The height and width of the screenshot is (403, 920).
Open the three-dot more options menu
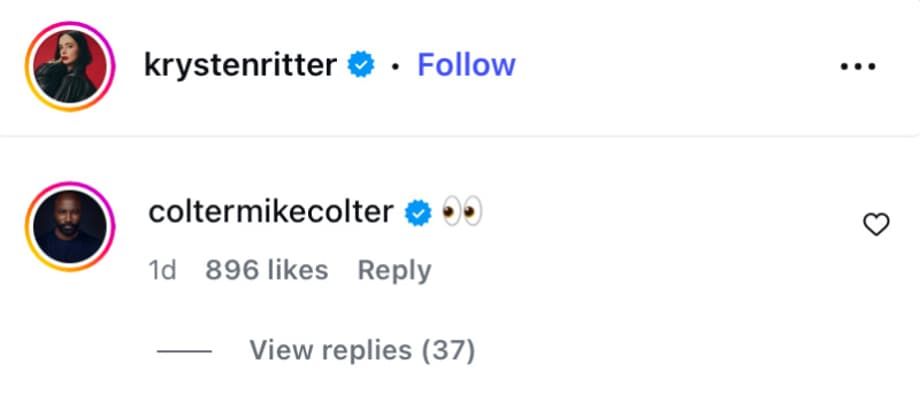point(857,66)
